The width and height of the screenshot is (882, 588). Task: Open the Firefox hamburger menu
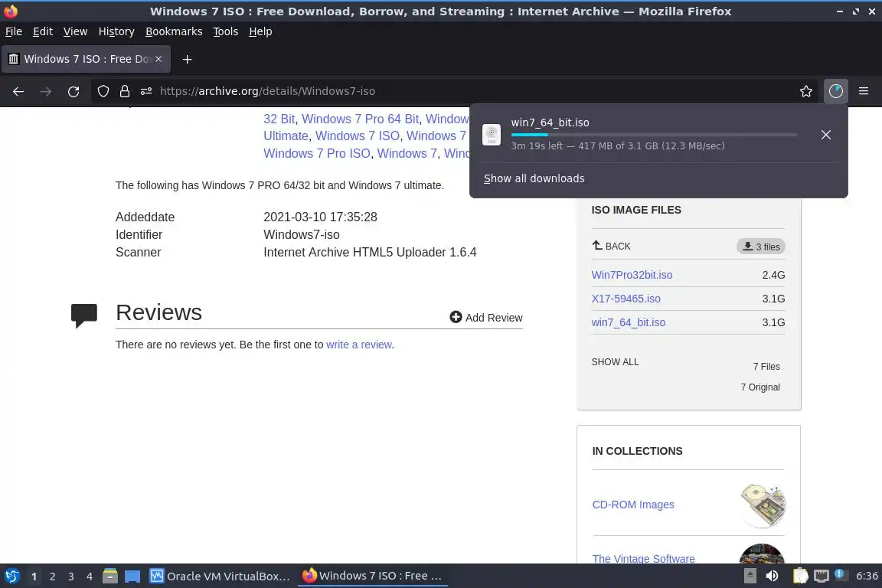[x=864, y=91]
